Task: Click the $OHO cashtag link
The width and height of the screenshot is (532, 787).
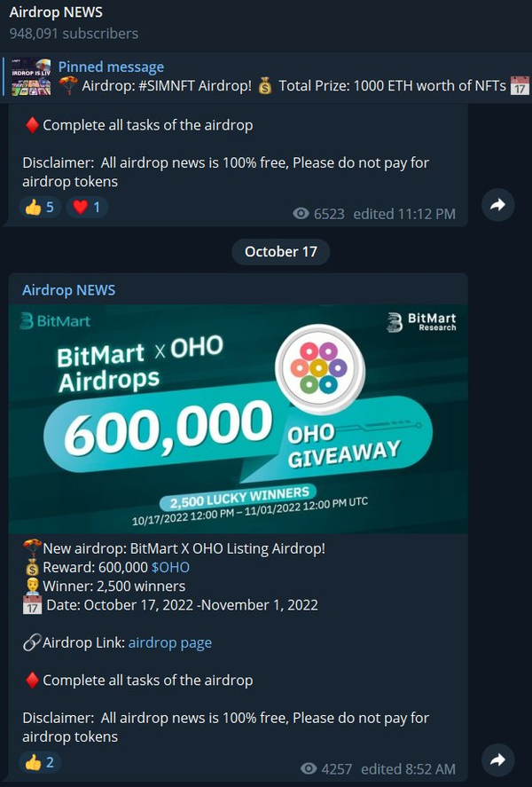Action: point(170,567)
